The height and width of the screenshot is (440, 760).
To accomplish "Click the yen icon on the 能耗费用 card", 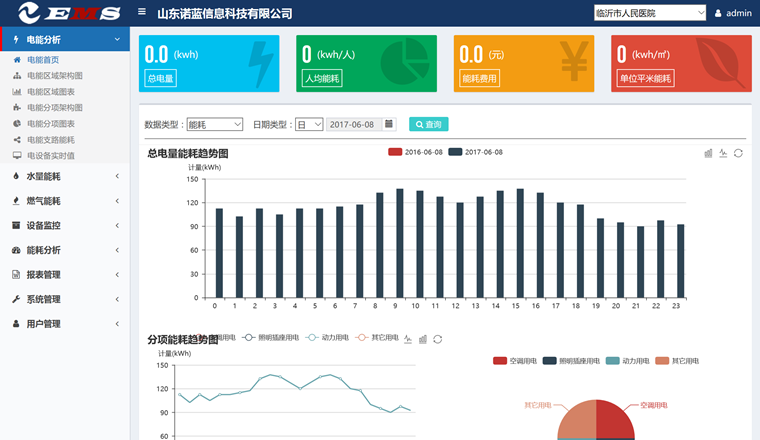I will tap(574, 61).
